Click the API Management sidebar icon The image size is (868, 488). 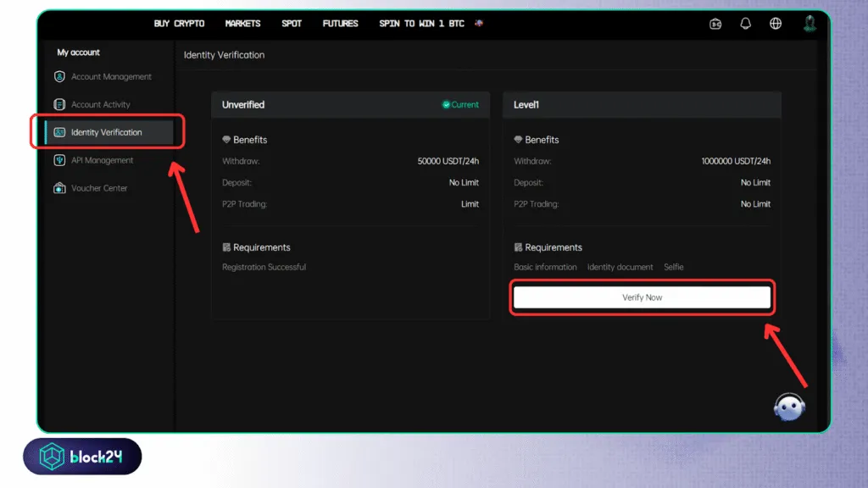pyautogui.click(x=59, y=160)
